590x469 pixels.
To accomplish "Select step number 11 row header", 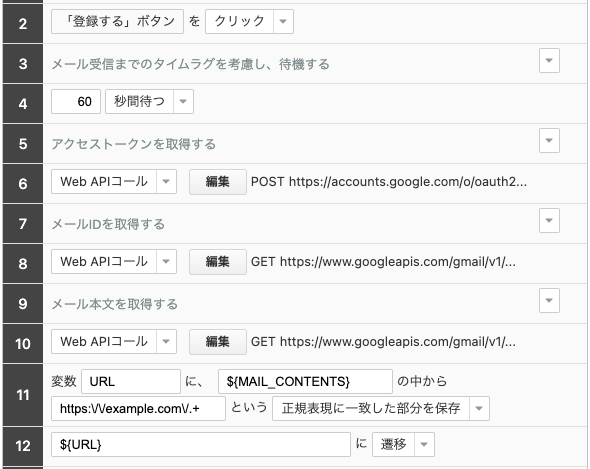I will click(x=23, y=395).
